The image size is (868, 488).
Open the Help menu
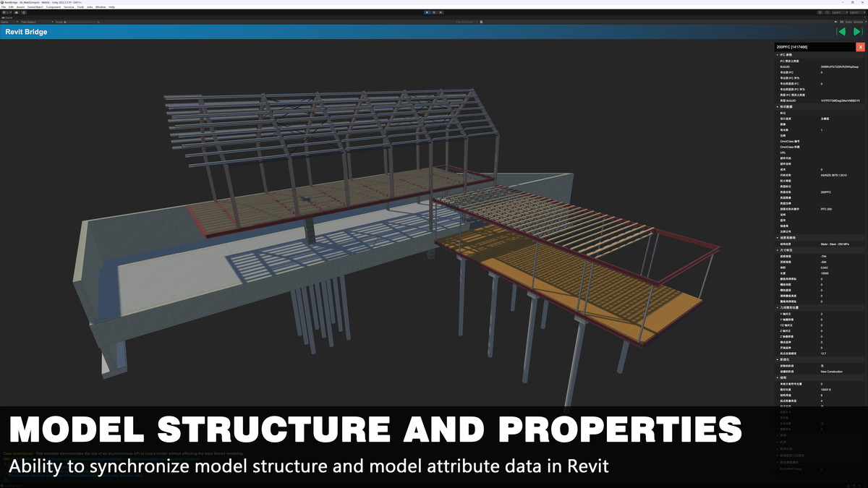[111, 7]
